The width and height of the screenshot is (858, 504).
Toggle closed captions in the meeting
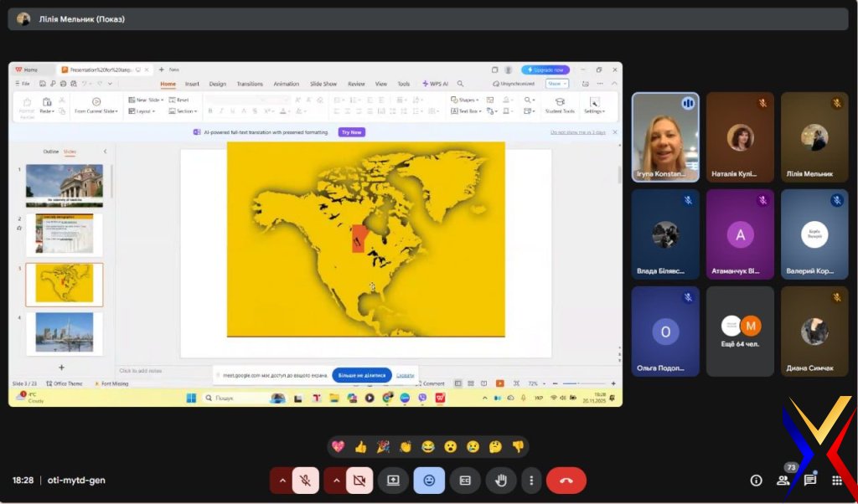(x=465, y=481)
